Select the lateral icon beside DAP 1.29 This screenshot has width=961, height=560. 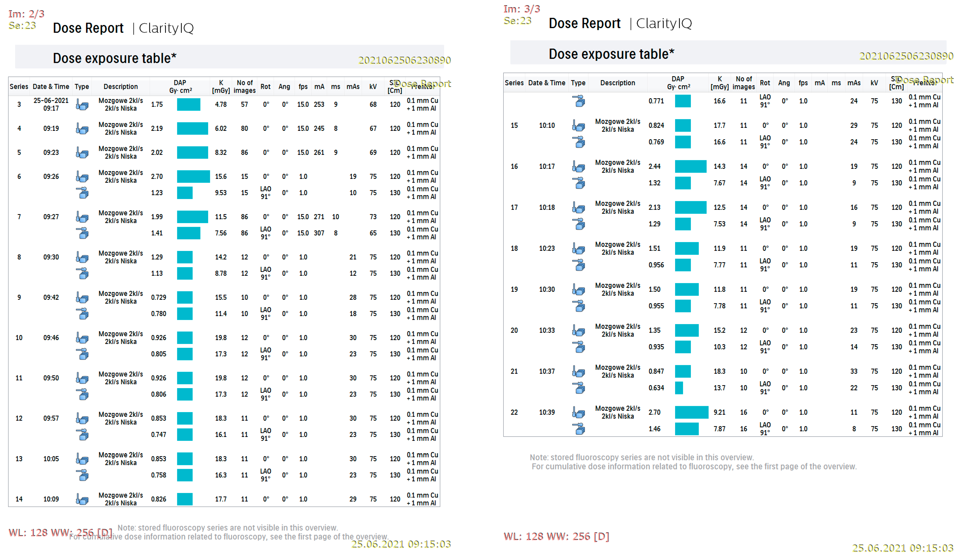[x=578, y=224]
